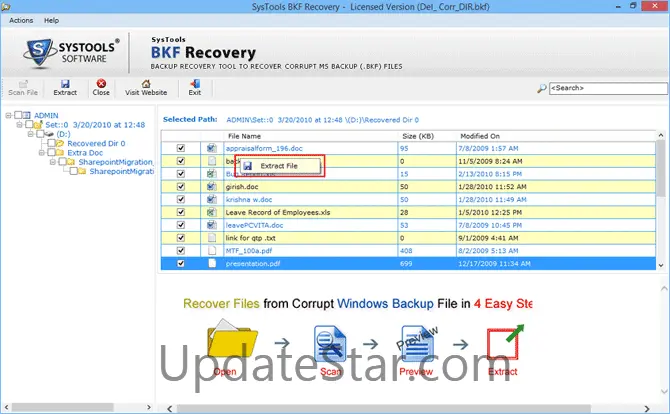The width and height of the screenshot is (670, 414).
Task: Click the size value 408
Action: [x=406, y=251]
